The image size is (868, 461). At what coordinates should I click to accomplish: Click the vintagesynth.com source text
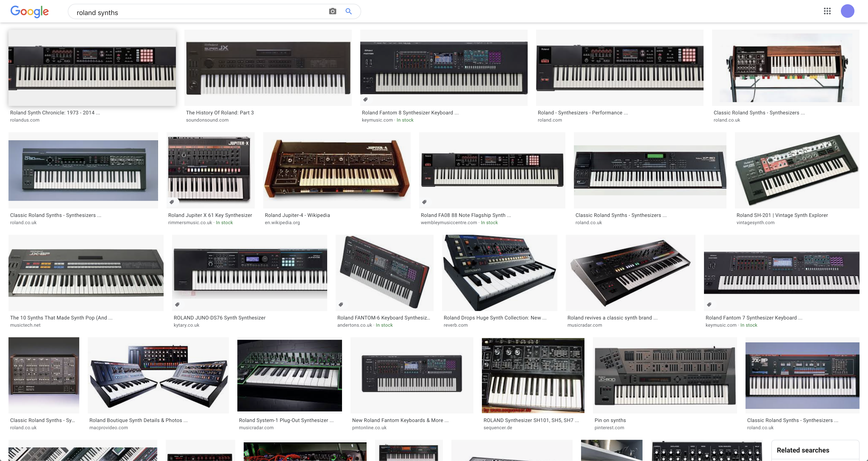[755, 222]
